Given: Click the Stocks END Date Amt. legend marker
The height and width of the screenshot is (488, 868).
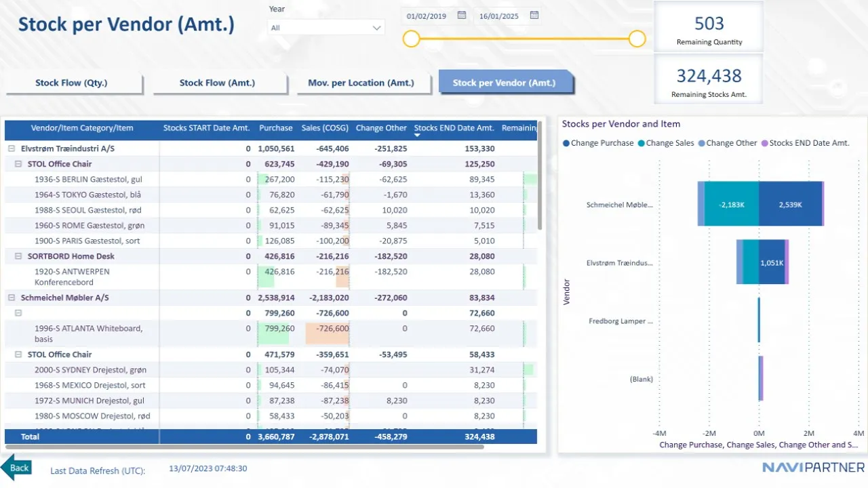Looking at the screenshot, I should point(765,143).
